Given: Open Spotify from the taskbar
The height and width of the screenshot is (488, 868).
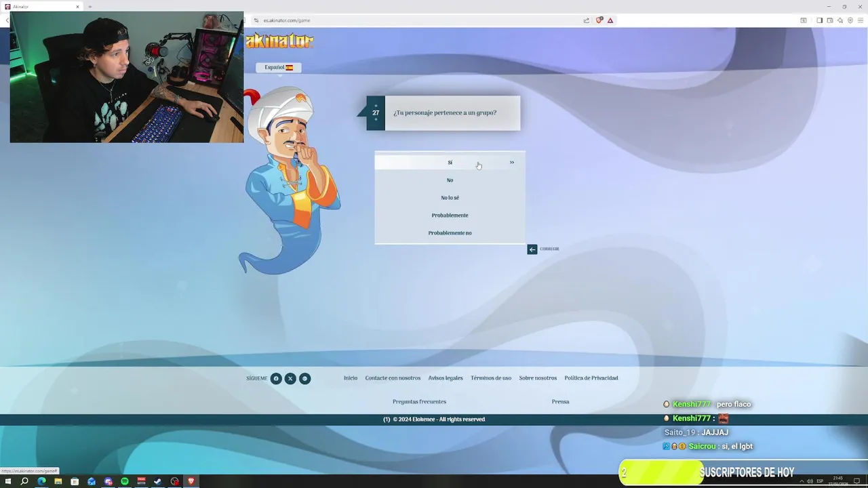Looking at the screenshot, I should 125,481.
